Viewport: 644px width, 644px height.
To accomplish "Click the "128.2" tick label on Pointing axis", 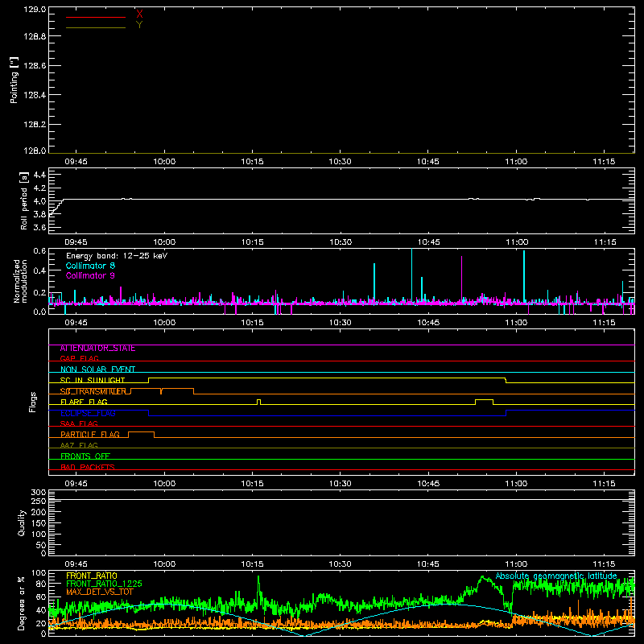I will (35, 125).
